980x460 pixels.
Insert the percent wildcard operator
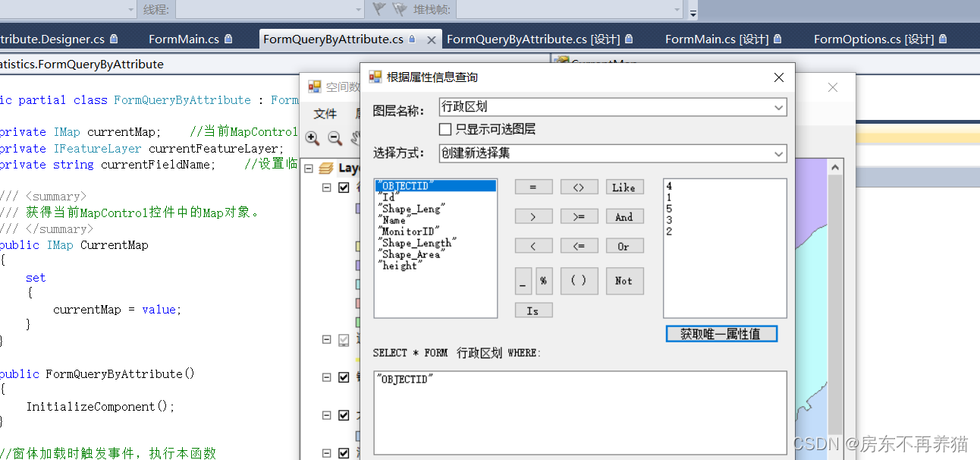(x=544, y=281)
